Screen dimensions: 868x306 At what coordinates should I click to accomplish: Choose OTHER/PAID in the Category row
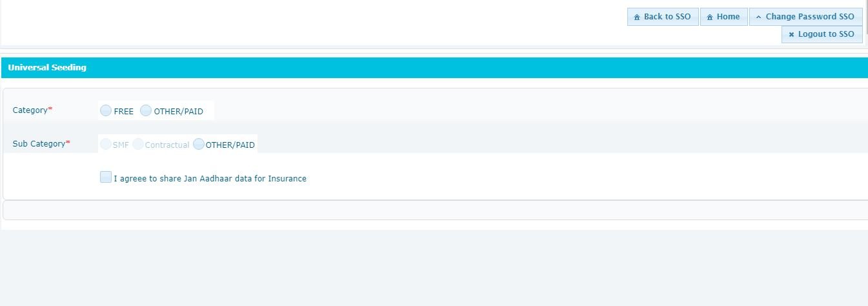click(x=146, y=111)
